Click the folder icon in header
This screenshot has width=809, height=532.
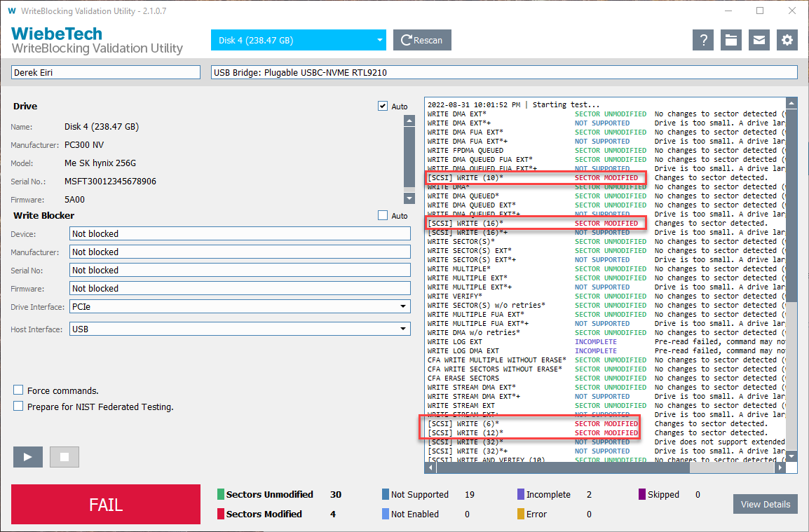[730, 40]
